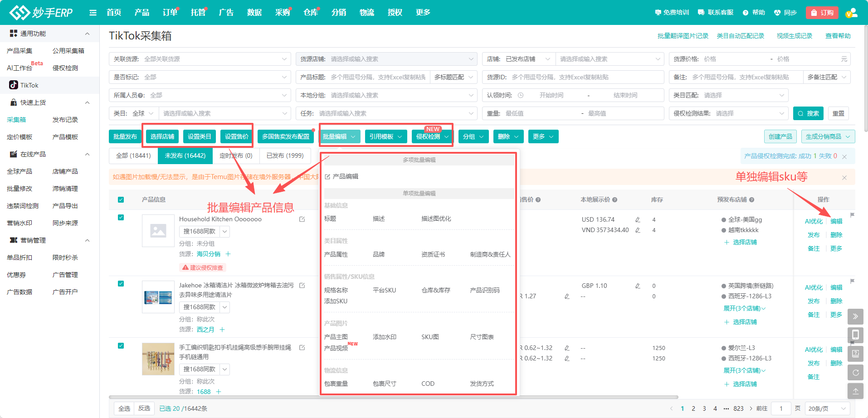Open the 20条/页 page size dropdown
This screenshot has width=868, height=418.
pyautogui.click(x=827, y=408)
